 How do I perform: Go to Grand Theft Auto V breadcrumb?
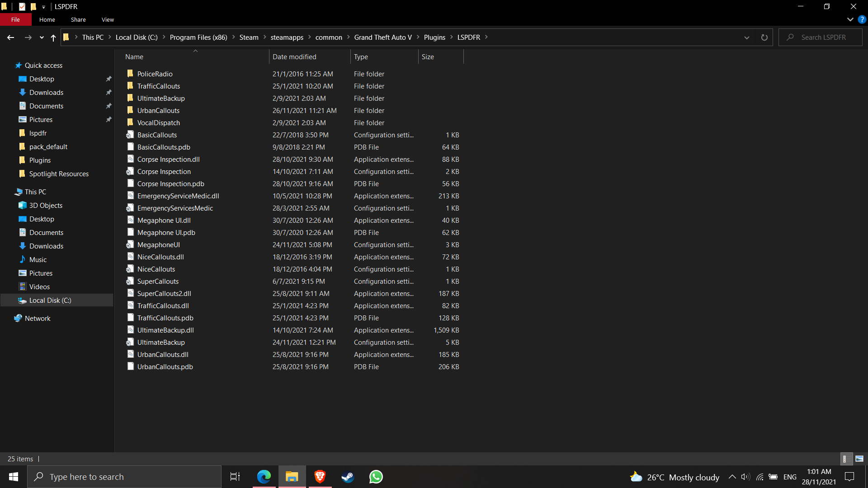coord(382,38)
